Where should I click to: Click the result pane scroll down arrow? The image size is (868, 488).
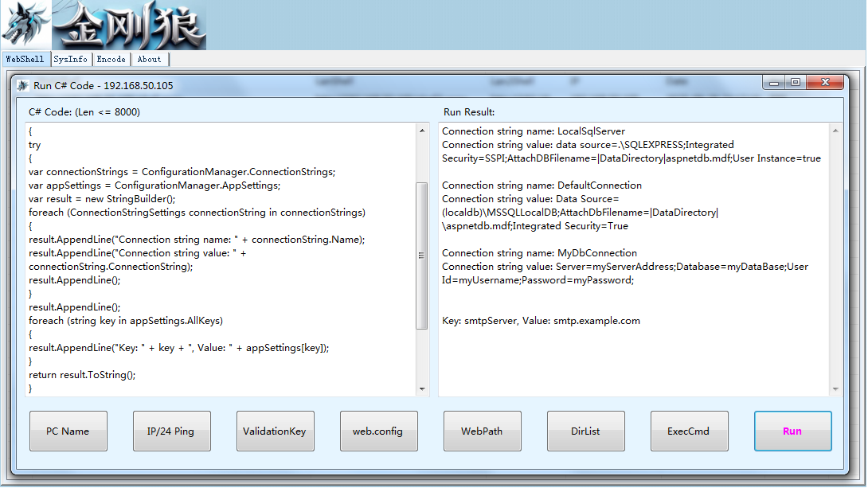pos(835,389)
